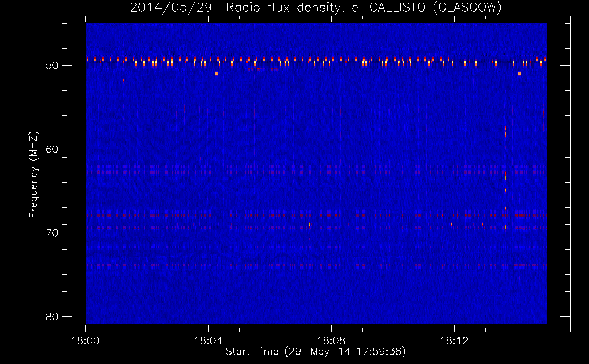Click the '18:12' time tick label
Screen dimensions: 589x364
coord(454,341)
